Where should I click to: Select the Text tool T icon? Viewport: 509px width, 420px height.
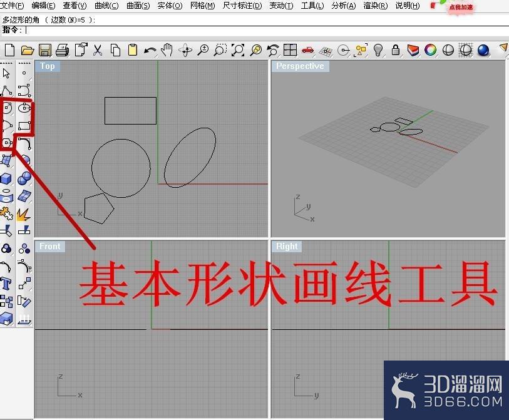[x=6, y=284]
